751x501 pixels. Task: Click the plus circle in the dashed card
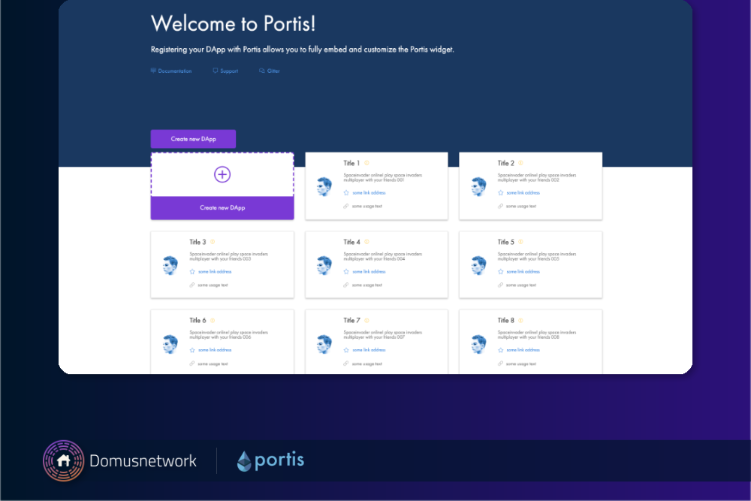(x=222, y=174)
